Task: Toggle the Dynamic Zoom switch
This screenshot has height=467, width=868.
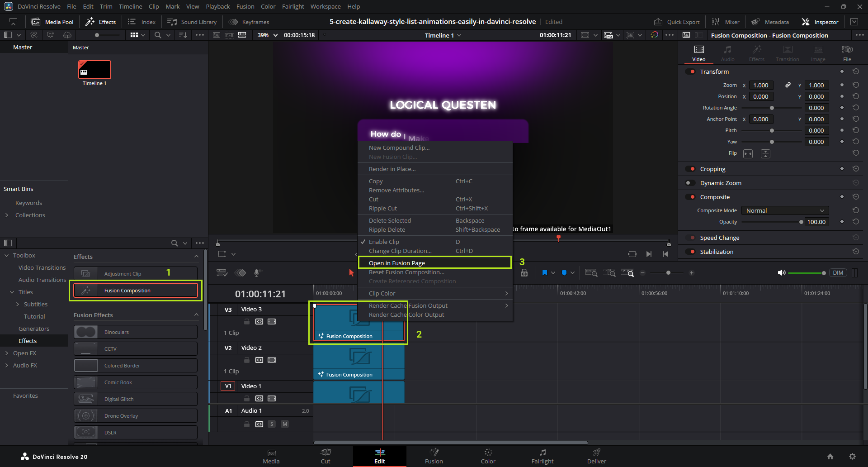Action: pyautogui.click(x=690, y=183)
